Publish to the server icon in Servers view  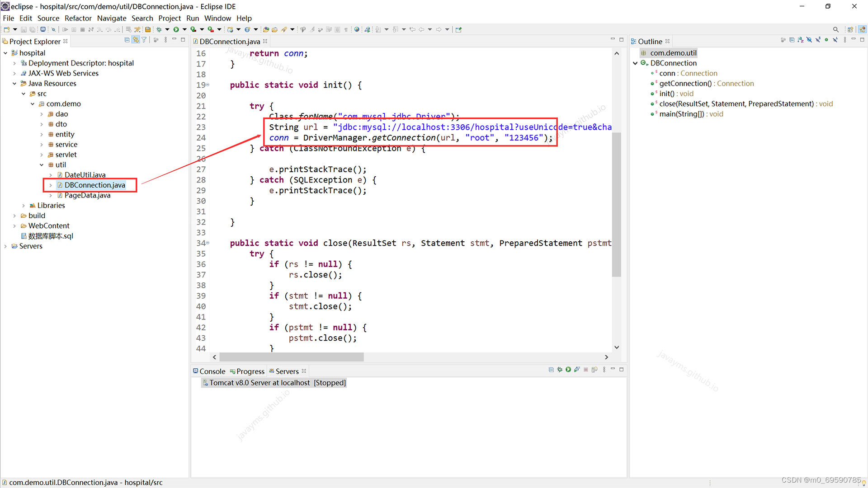594,370
